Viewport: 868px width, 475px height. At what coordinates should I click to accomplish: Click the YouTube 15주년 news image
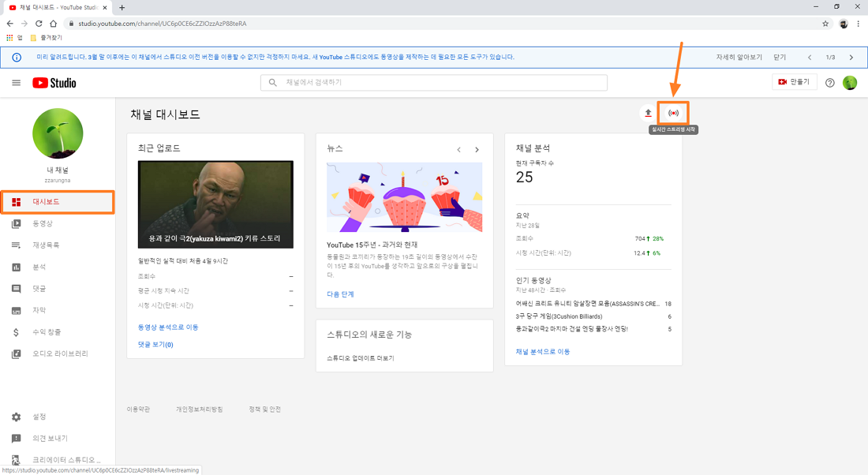[404, 197]
